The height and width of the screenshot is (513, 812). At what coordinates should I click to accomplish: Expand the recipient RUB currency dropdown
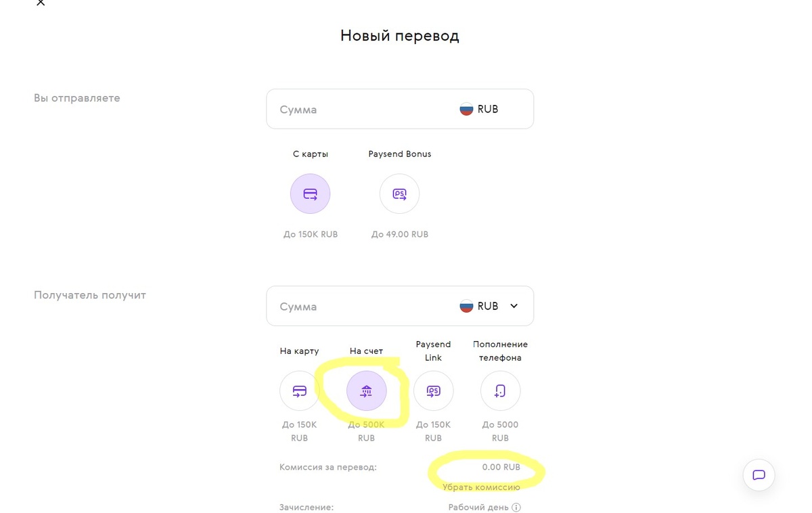pos(488,306)
